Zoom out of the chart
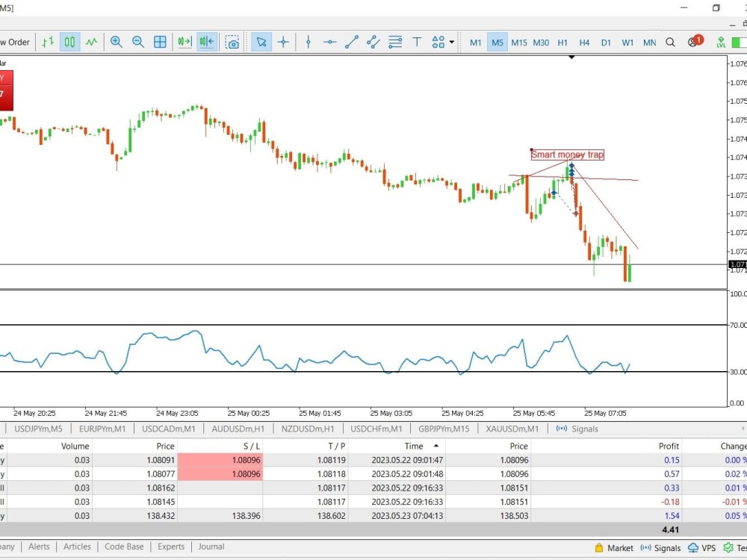747x560 pixels. (138, 42)
